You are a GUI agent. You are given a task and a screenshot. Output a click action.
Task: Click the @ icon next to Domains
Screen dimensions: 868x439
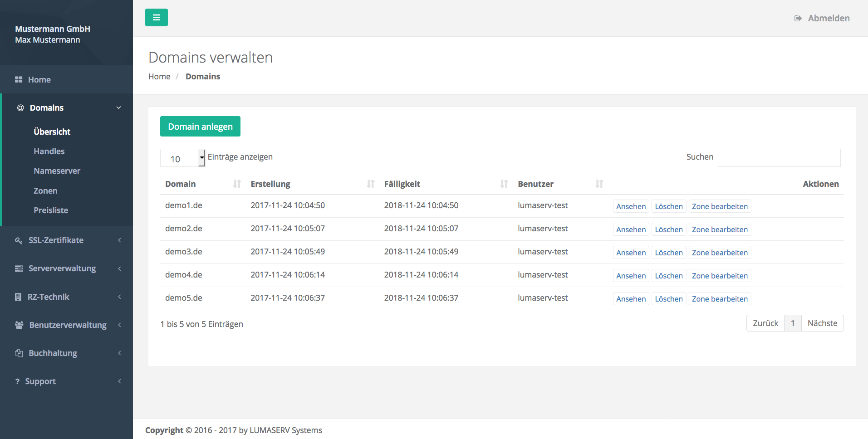pos(20,107)
